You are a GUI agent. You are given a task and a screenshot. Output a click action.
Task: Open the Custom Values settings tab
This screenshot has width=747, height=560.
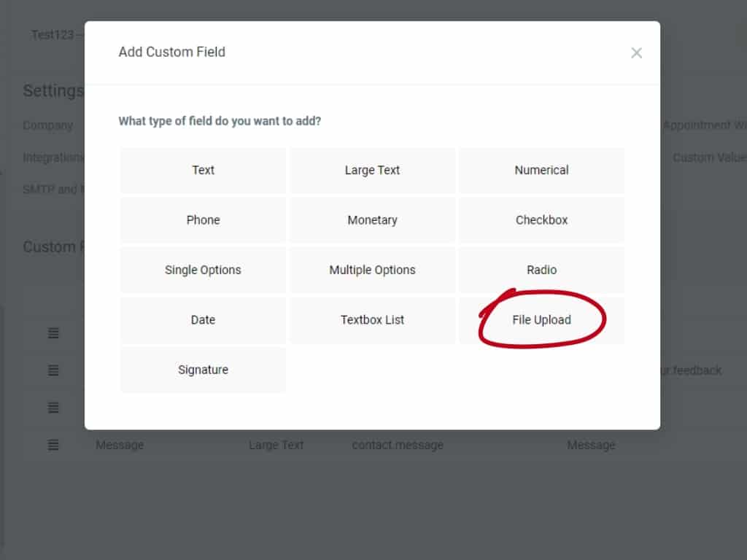(x=708, y=157)
